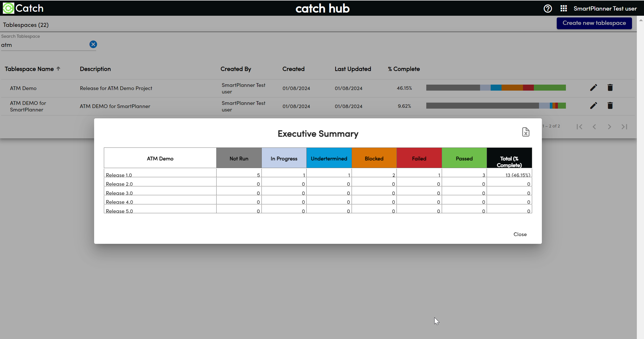
Task: Edit ATM DEMO for SmartPlanner pencil icon
Action: pyautogui.click(x=593, y=106)
